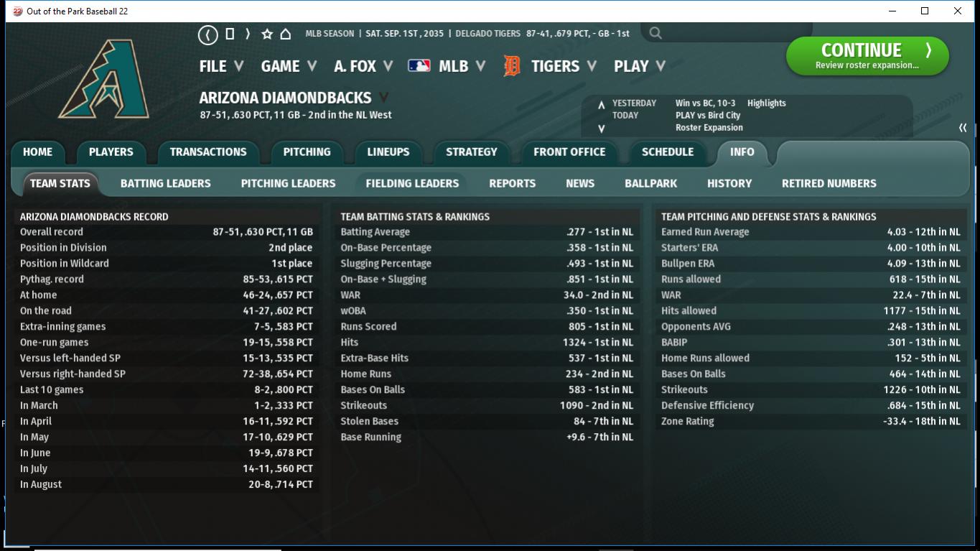Click the 'Position in Wildcard' row label
Image resolution: width=980 pixels, height=551 pixels.
65,264
